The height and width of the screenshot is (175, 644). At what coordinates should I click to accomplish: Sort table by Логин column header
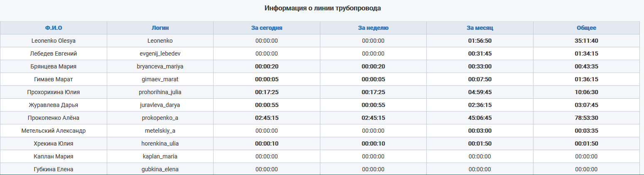click(x=160, y=28)
